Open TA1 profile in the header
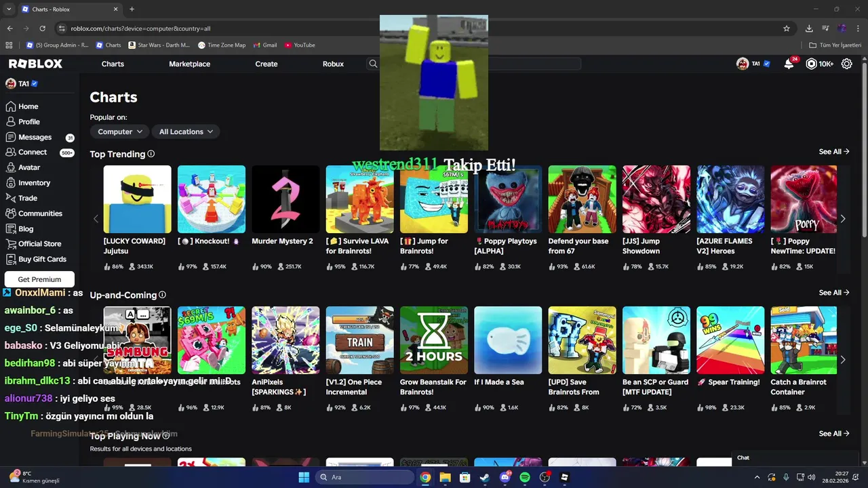 [x=753, y=64]
